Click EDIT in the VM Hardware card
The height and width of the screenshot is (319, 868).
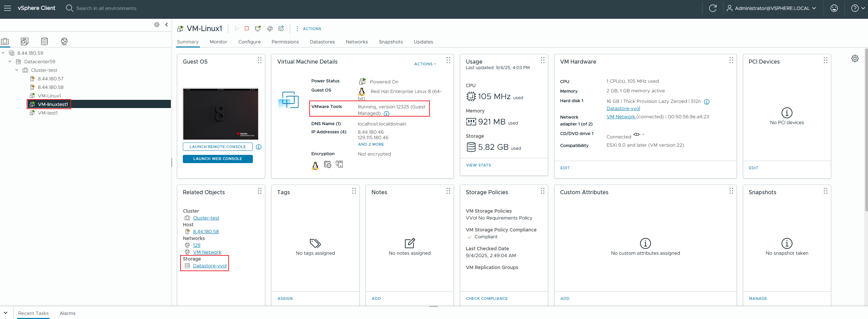pyautogui.click(x=565, y=168)
